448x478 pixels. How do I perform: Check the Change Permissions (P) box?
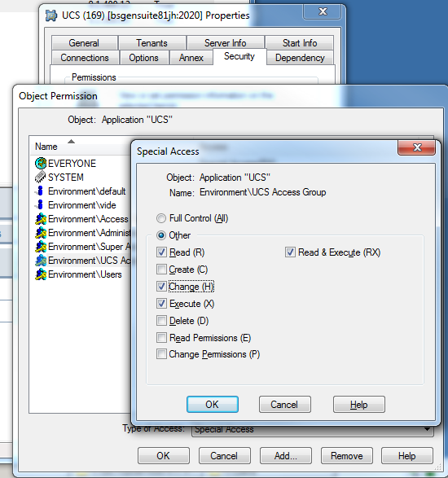(161, 354)
